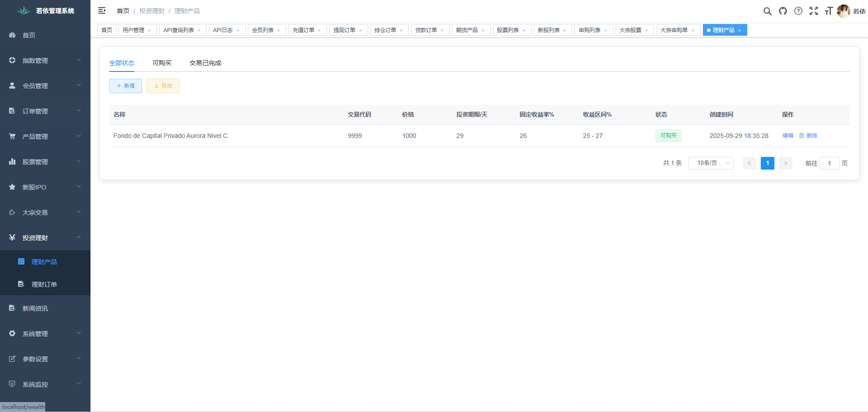Edit the product via 编辑 link
The image size is (868, 412).
pyautogui.click(x=787, y=136)
